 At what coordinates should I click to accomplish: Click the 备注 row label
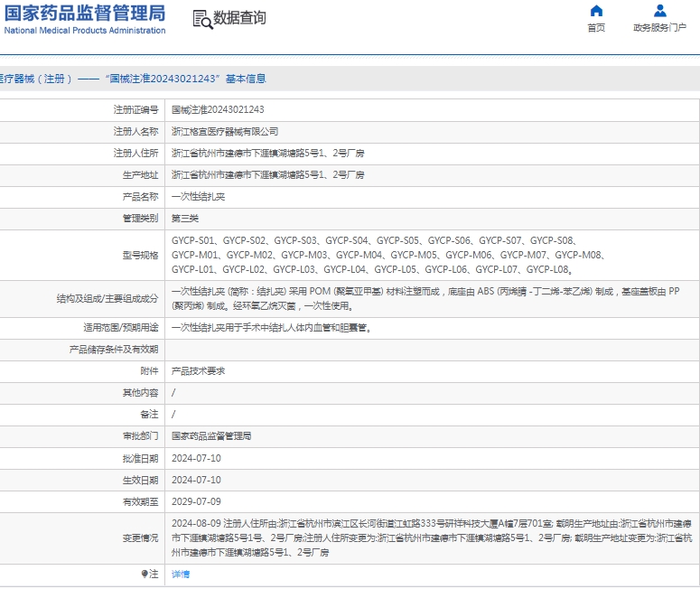point(149,414)
